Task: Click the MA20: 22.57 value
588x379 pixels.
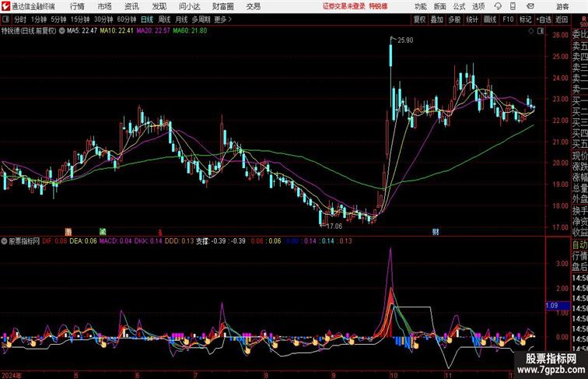Action: pyautogui.click(x=153, y=31)
